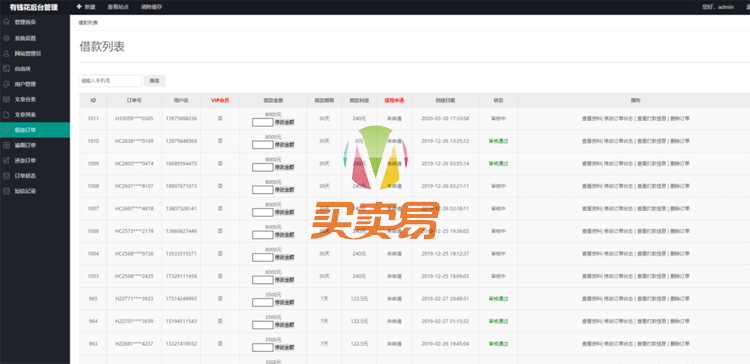Click 修改金额 button in row 1010
The image size is (750, 364).
(285, 144)
